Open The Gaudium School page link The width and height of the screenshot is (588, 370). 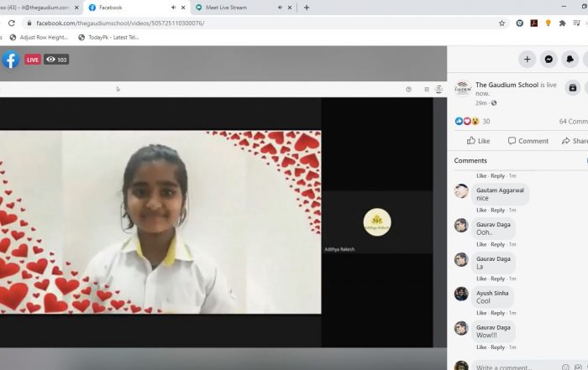point(507,85)
